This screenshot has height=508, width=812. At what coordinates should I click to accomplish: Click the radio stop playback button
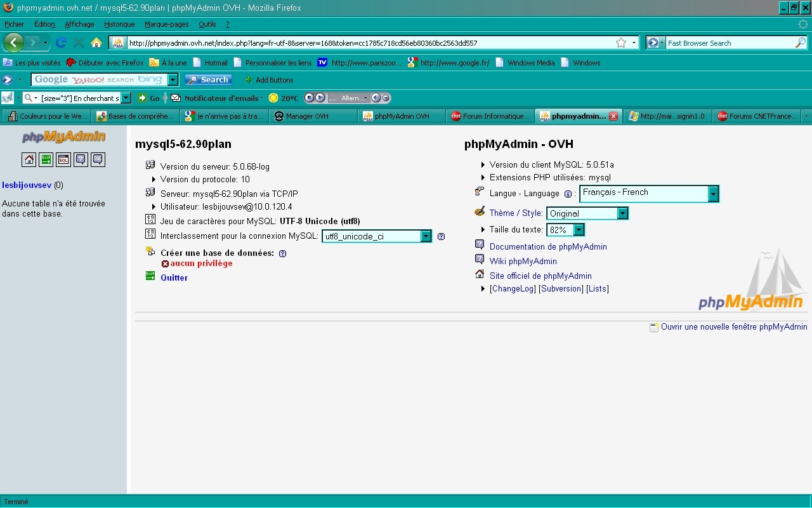coord(310,98)
